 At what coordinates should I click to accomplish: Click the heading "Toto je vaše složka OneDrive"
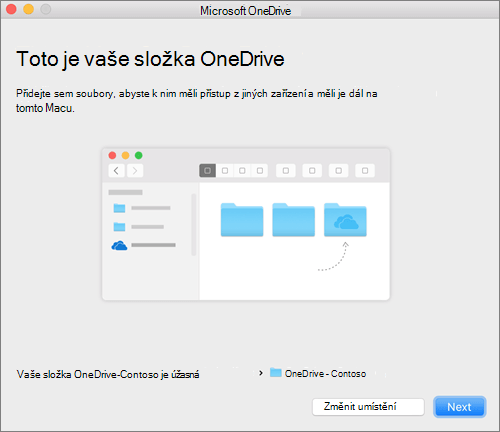(150, 59)
